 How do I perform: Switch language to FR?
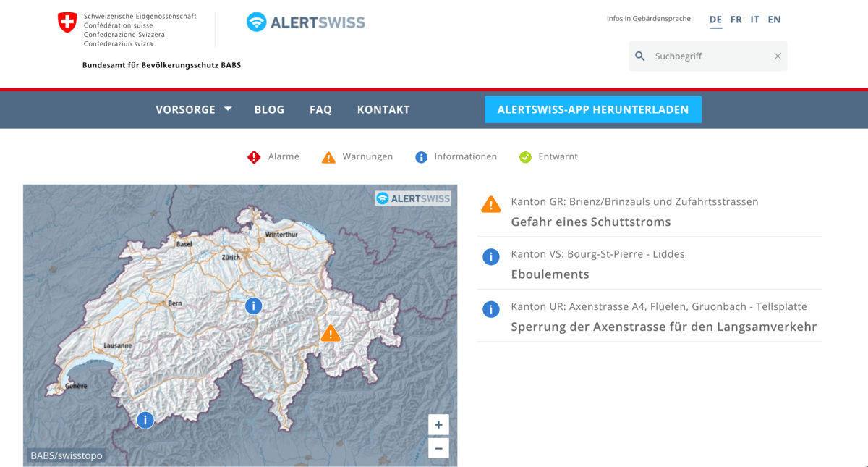pos(736,20)
